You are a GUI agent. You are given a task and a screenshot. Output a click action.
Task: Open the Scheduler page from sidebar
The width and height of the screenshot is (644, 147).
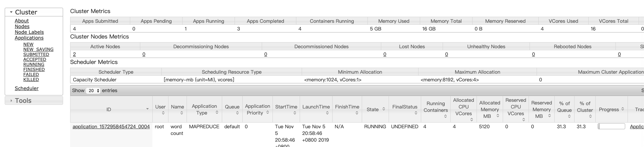[x=27, y=88]
